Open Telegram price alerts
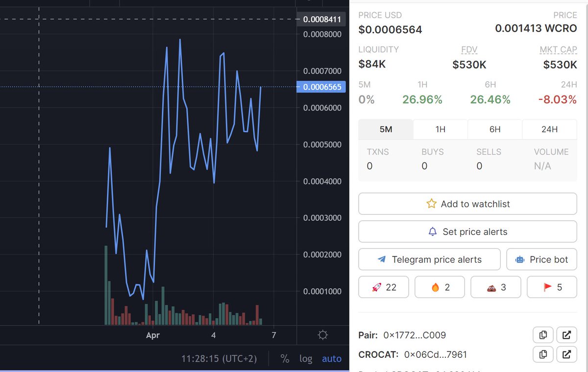The width and height of the screenshot is (588, 372). click(429, 259)
